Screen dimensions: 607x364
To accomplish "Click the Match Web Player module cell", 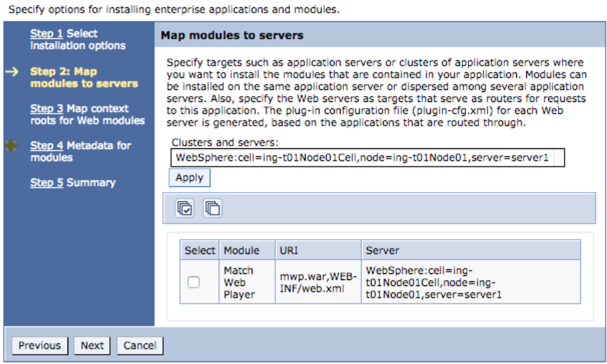I will pyautogui.click(x=247, y=282).
